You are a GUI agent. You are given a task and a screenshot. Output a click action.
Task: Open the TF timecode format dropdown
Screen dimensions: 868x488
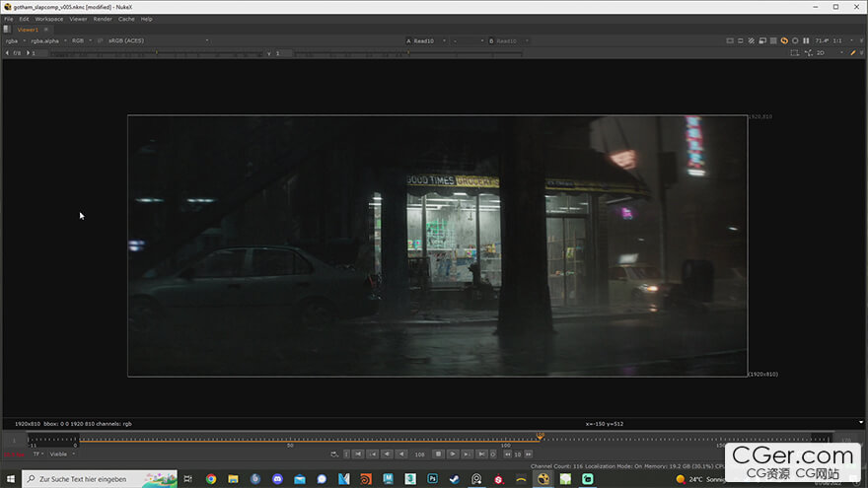(37, 454)
